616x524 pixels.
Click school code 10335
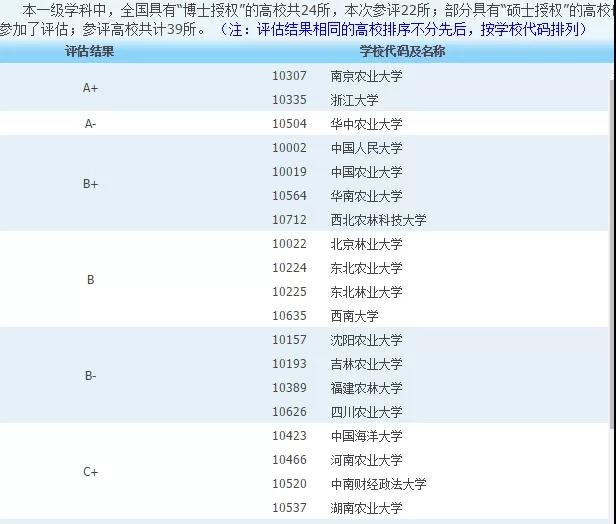point(290,100)
